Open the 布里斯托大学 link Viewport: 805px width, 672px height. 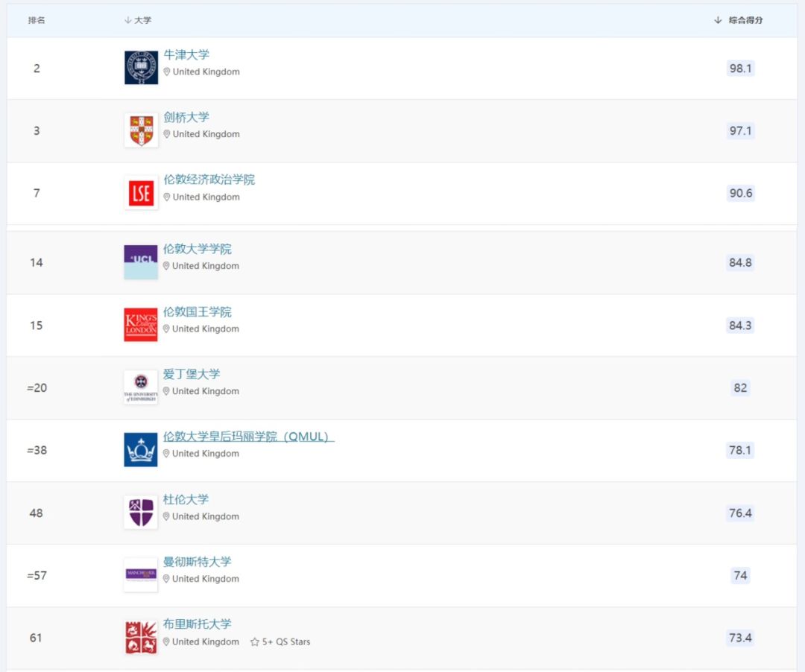coord(197,624)
